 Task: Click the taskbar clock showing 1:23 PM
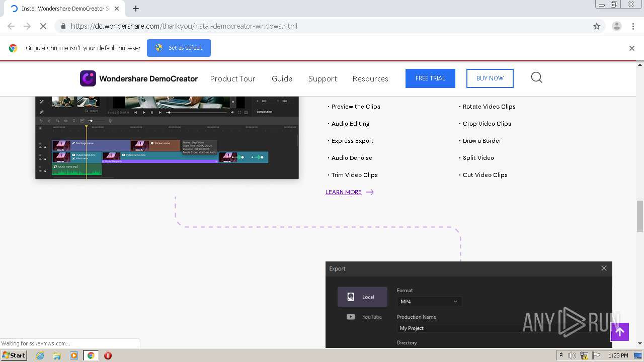click(x=618, y=355)
